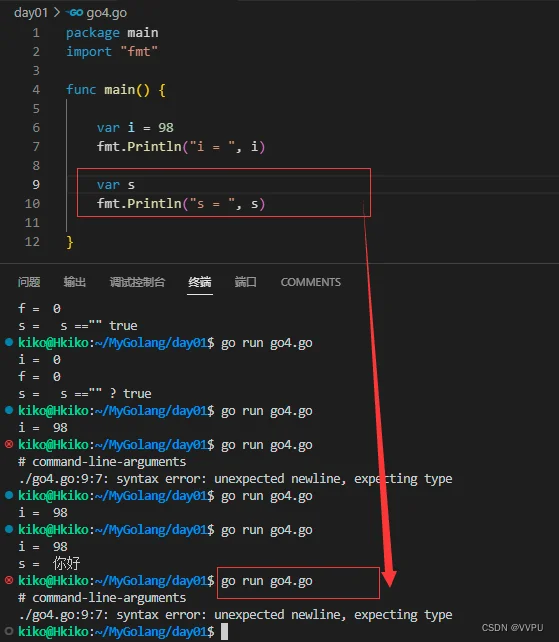Click the red error marker before first failed run

[9, 444]
